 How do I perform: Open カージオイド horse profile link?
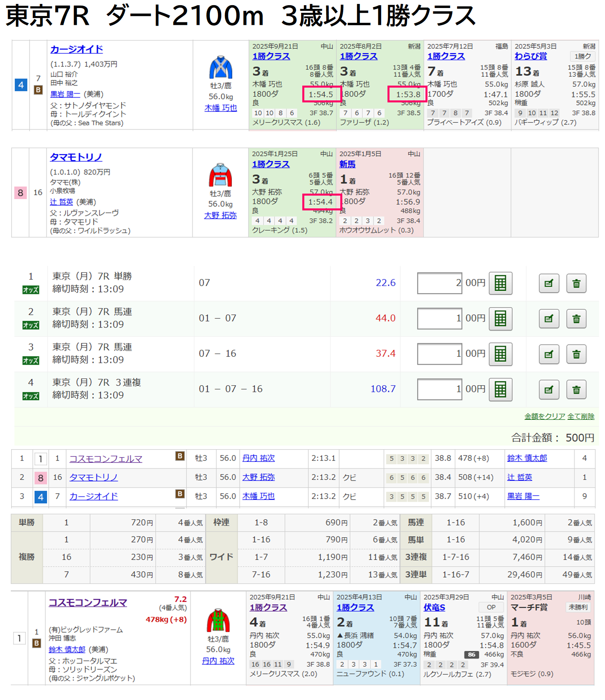click(x=76, y=49)
